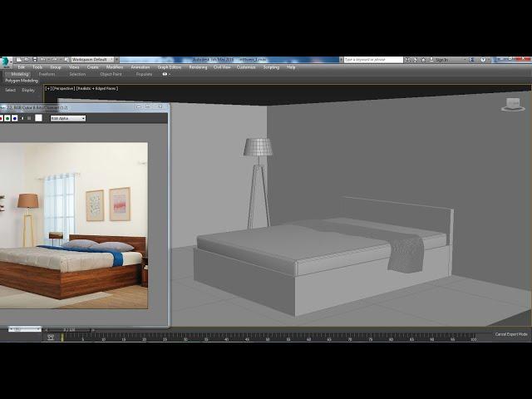Open the Edit menu
The height and width of the screenshot is (399, 532).
[x=21, y=67]
